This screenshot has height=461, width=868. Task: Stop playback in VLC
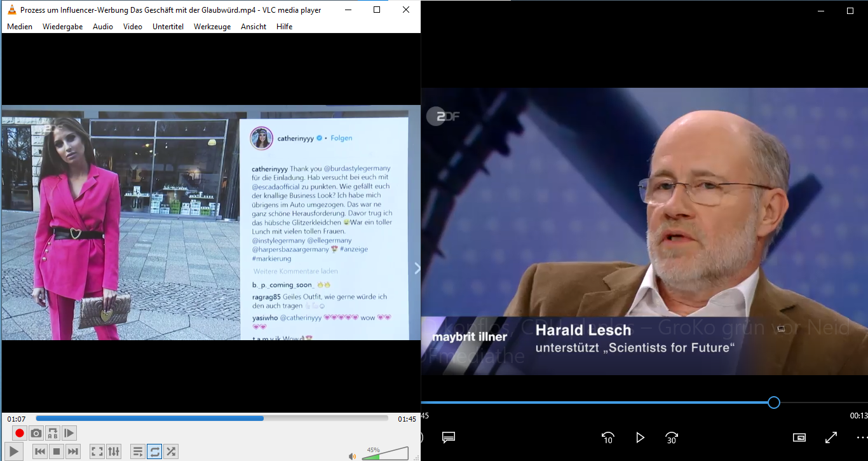click(x=56, y=451)
